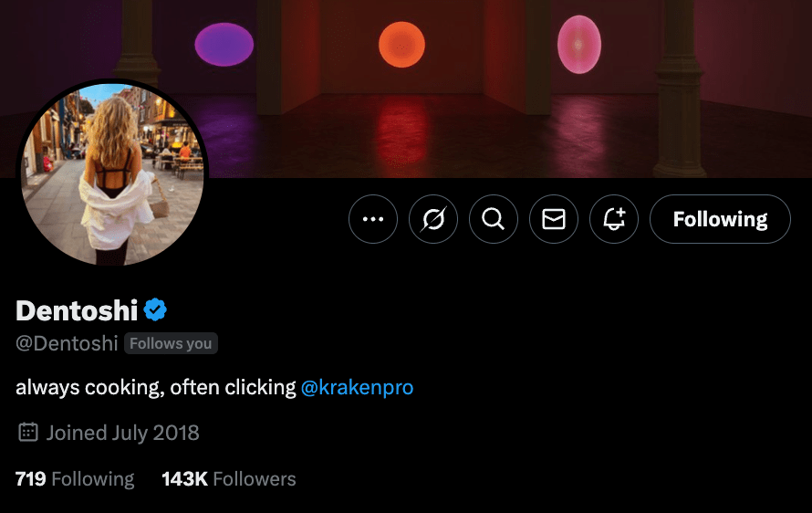Open direct message via envelope icon
812x513 pixels.
point(554,219)
